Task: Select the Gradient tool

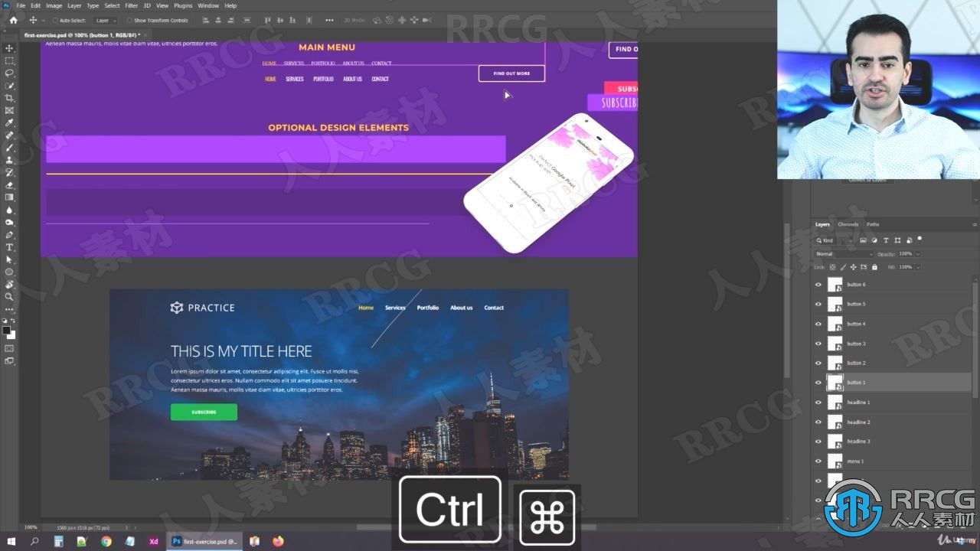Action: [10, 197]
